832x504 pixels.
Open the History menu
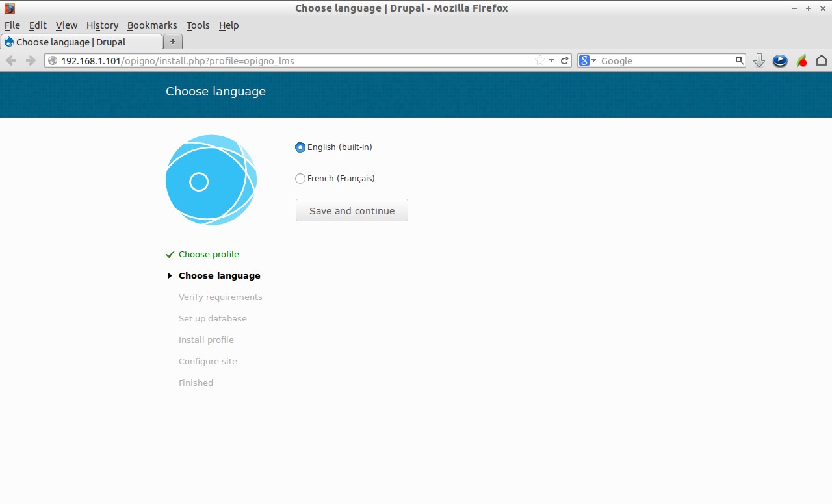point(102,25)
